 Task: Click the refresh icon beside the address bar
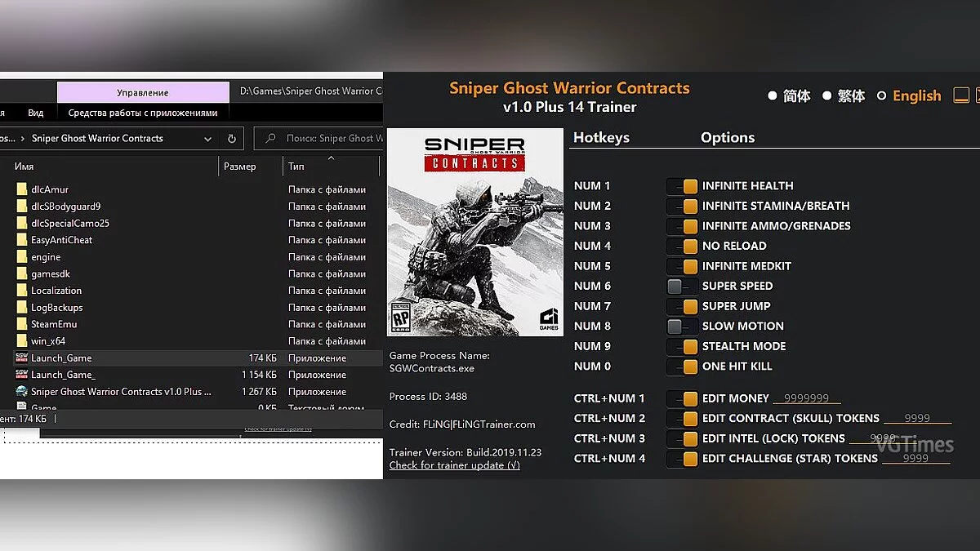point(232,138)
